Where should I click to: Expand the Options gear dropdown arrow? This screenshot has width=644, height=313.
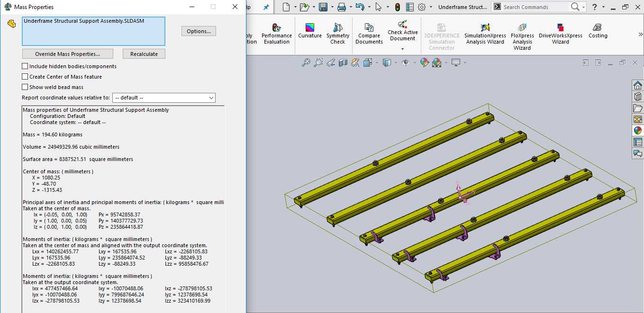(431, 7)
